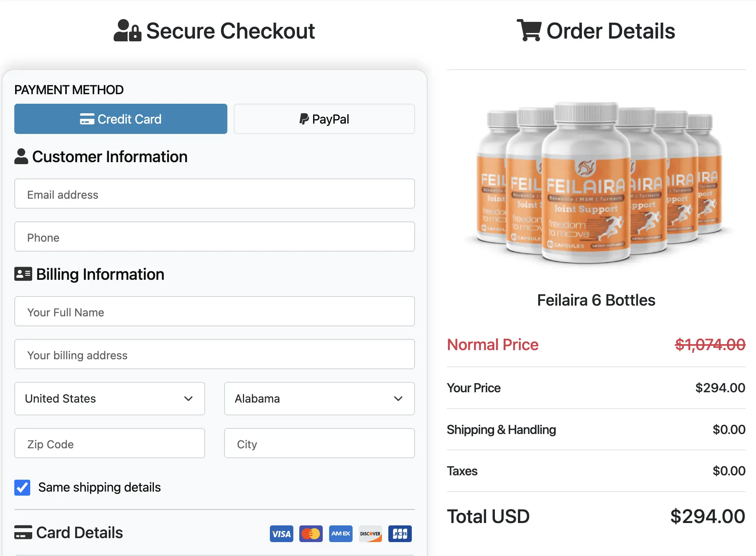Viewport: 756px width, 556px height.
Task: Click the Mastercard logo icon
Action: tap(311, 534)
